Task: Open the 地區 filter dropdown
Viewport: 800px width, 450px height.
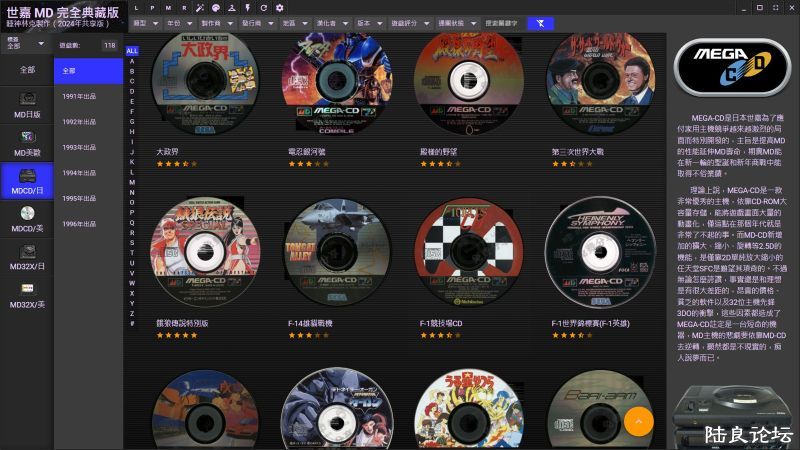Action: (295, 23)
